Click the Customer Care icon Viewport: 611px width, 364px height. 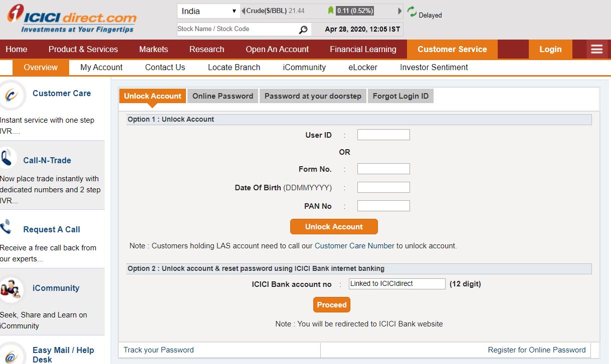click(12, 95)
